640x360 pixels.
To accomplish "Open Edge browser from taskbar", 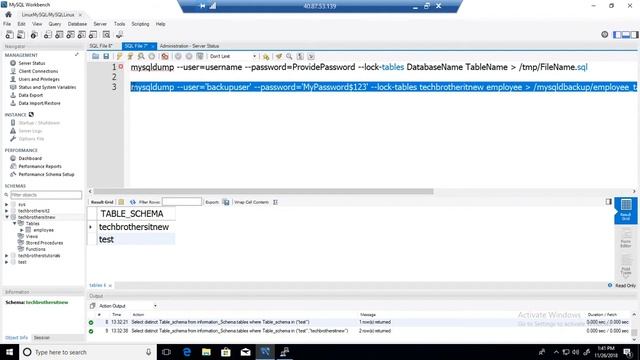I will [x=187, y=352].
